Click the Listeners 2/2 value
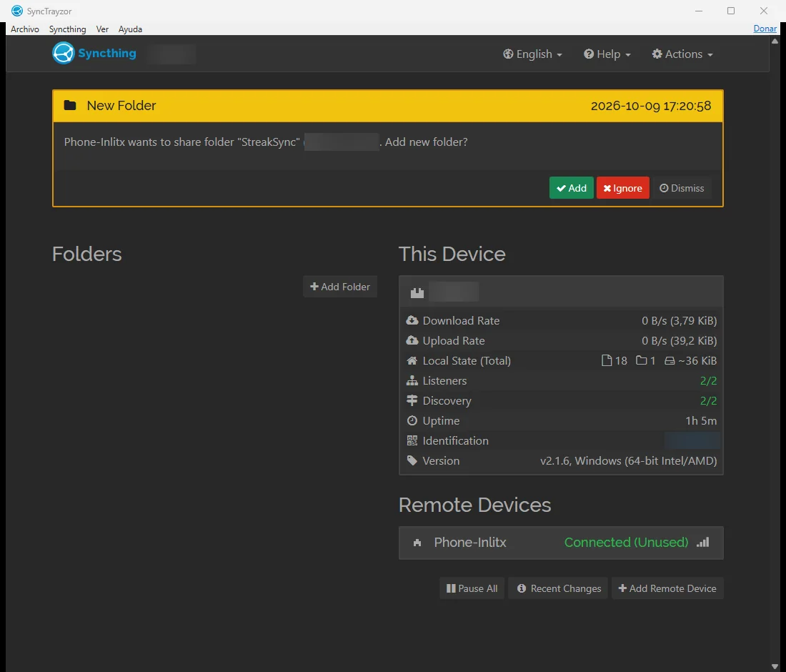Screen dimensions: 786x672 point(708,380)
